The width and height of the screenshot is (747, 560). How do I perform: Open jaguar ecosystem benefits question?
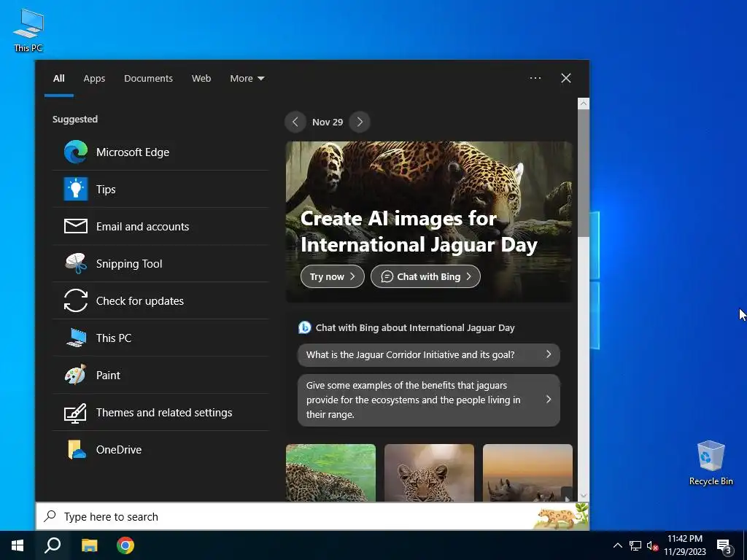tap(429, 400)
